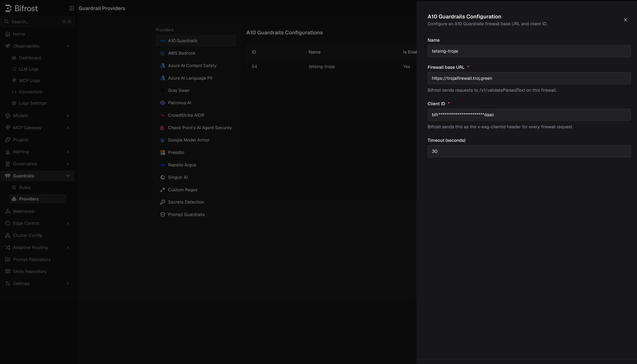Expand the Governance section chevron

pos(68,164)
